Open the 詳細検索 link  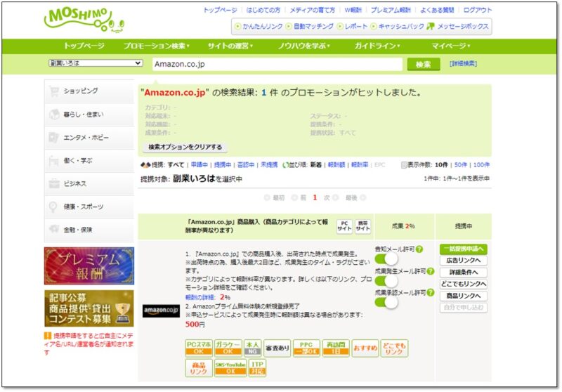pos(463,64)
